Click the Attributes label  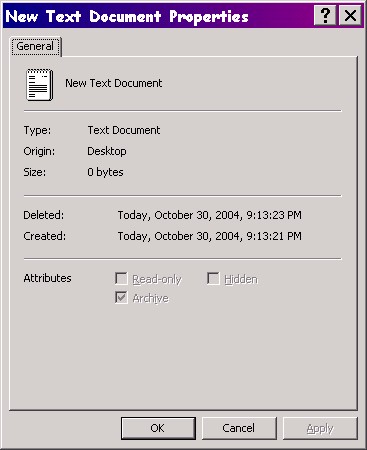pyautogui.click(x=47, y=278)
